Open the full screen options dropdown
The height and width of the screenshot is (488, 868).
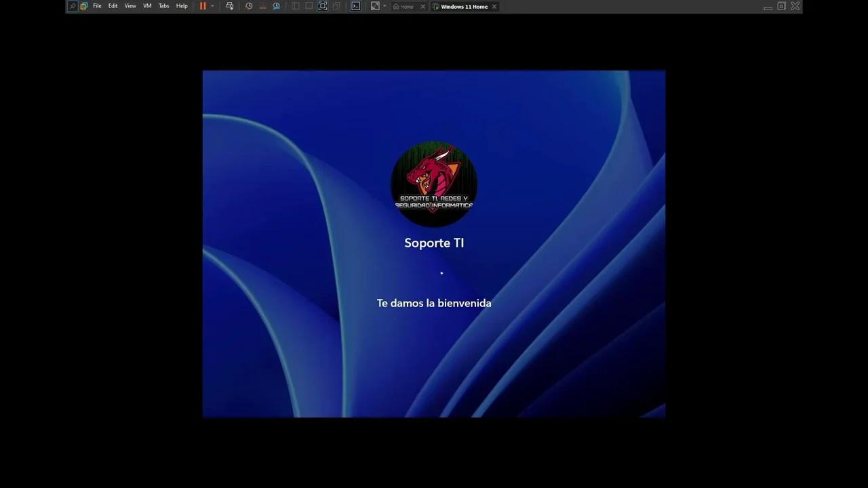(383, 6)
